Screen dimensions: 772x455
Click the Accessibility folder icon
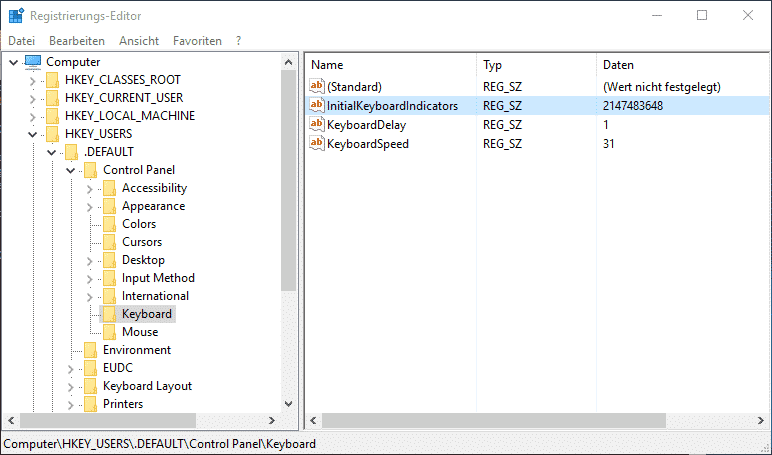click(x=110, y=188)
